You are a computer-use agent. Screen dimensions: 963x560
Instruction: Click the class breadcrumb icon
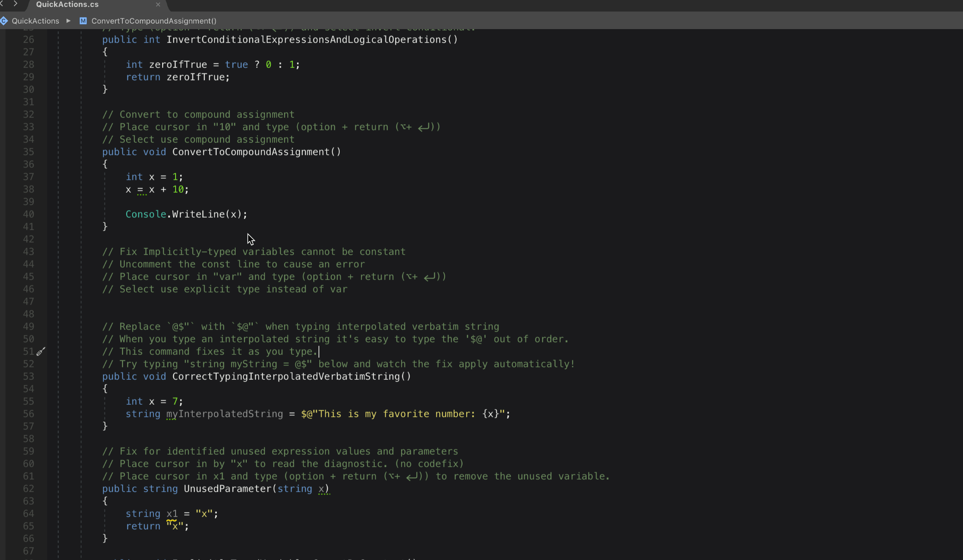pos(5,21)
